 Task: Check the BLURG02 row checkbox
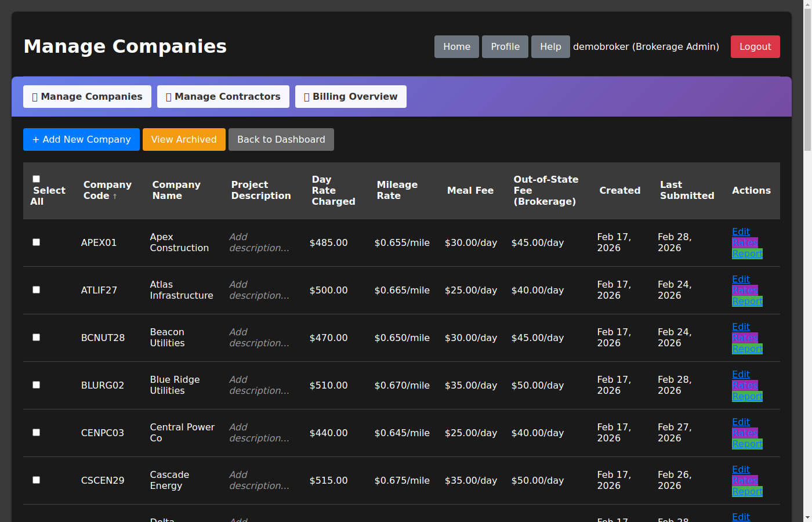pyautogui.click(x=36, y=385)
